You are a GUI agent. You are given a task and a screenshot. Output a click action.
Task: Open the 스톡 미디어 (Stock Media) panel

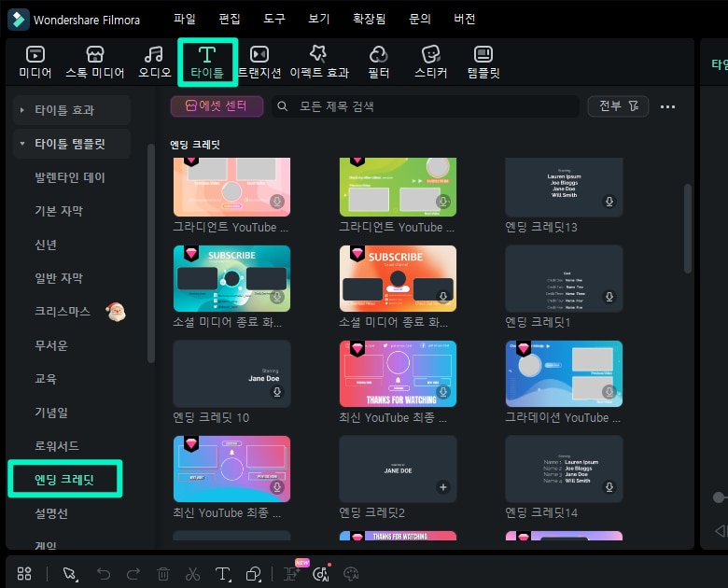(94, 62)
